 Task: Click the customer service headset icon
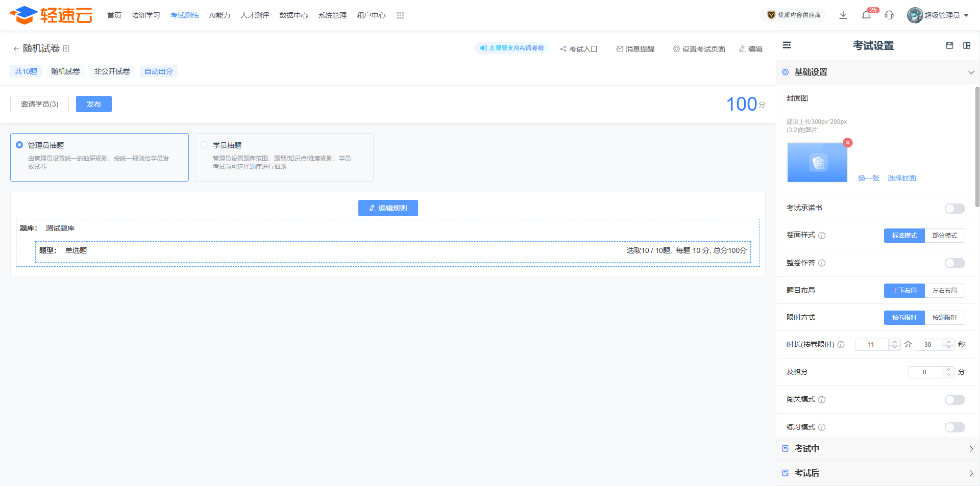[x=889, y=15]
